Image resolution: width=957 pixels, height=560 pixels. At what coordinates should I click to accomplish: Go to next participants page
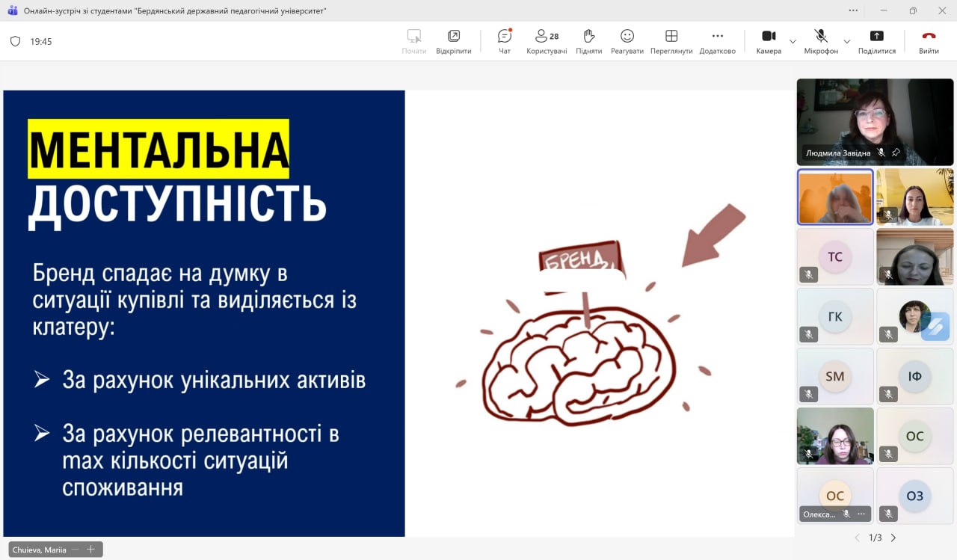tap(893, 538)
